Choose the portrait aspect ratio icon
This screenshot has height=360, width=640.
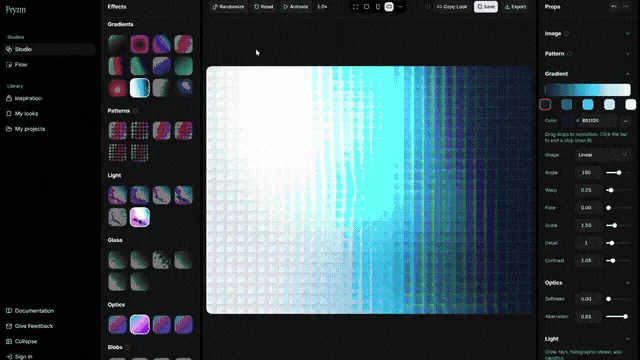point(378,7)
